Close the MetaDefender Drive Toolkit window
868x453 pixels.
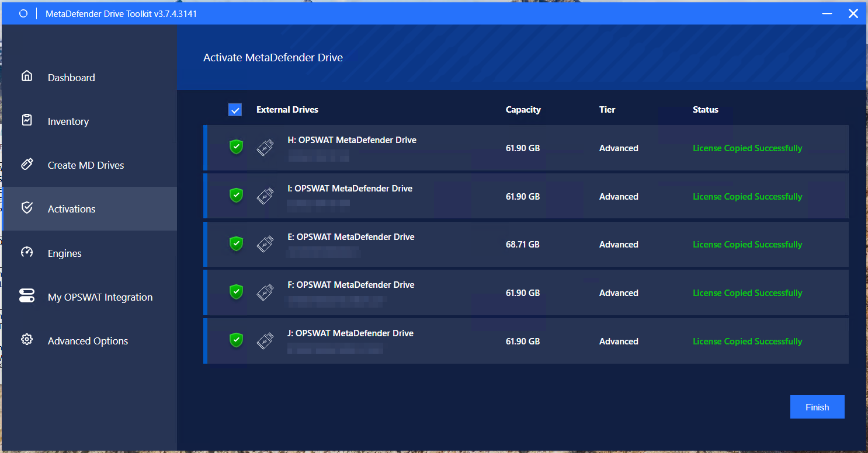tap(853, 13)
